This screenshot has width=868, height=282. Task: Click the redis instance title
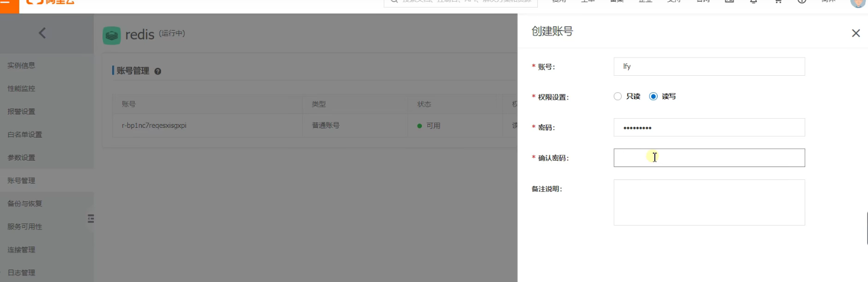pyautogui.click(x=140, y=35)
